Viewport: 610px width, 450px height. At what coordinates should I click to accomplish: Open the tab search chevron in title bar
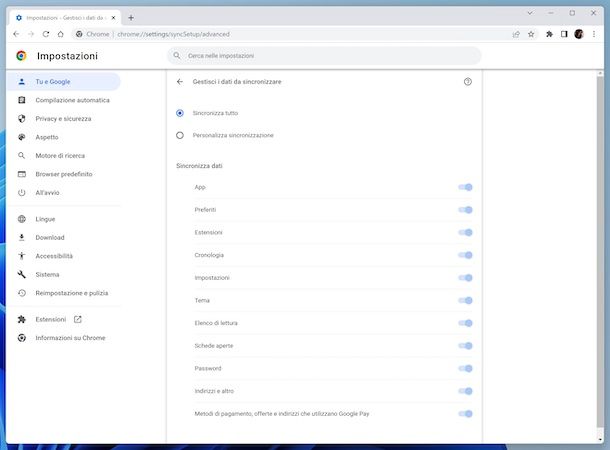pyautogui.click(x=530, y=13)
